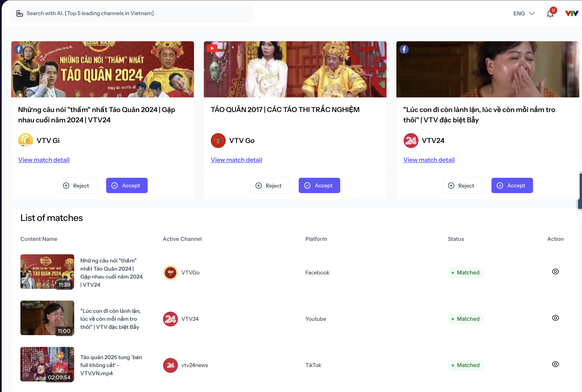
Task: Open the notification bell
Action: click(x=550, y=13)
